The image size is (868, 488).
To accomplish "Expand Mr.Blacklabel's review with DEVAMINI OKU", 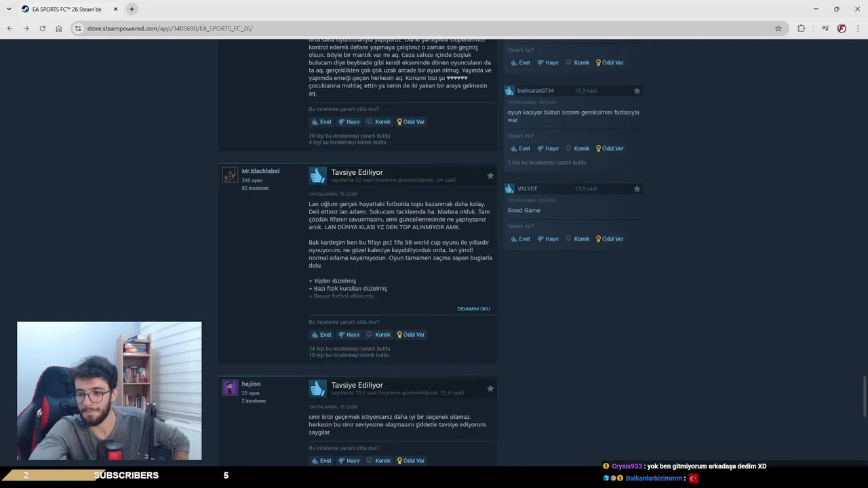I will (x=473, y=309).
